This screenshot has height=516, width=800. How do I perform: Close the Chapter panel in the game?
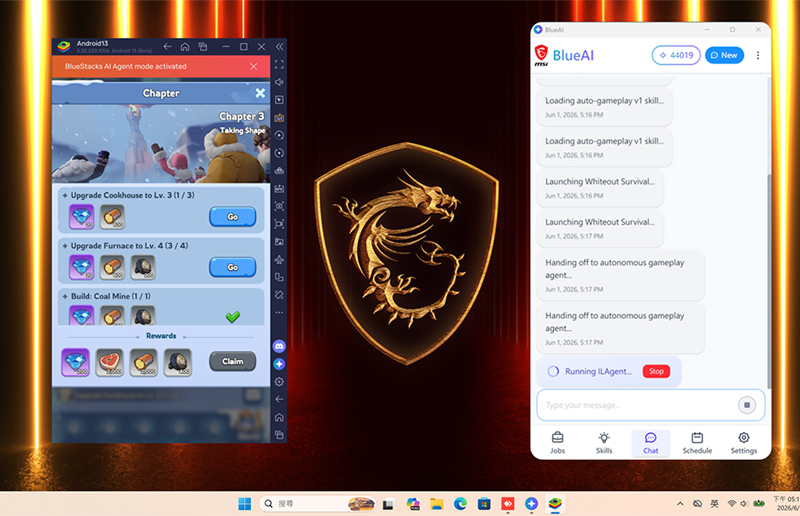point(260,93)
